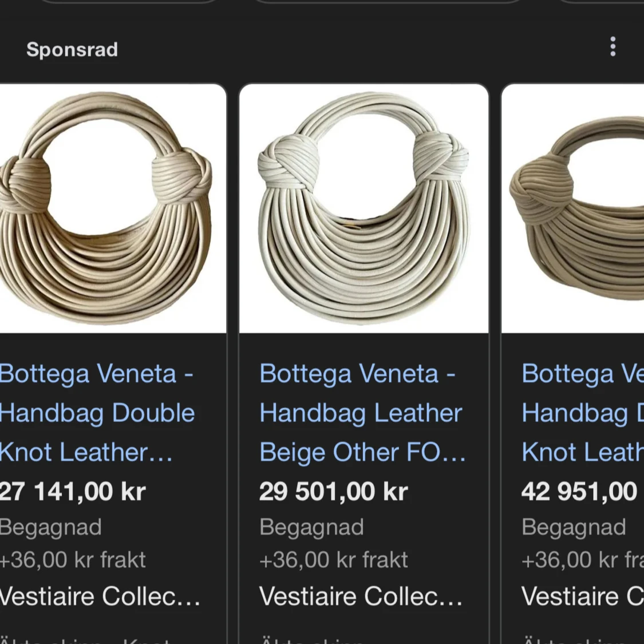The image size is (644, 644).
Task: Open the first card's Vestiaire Collec… seller name
Action: [x=100, y=596]
